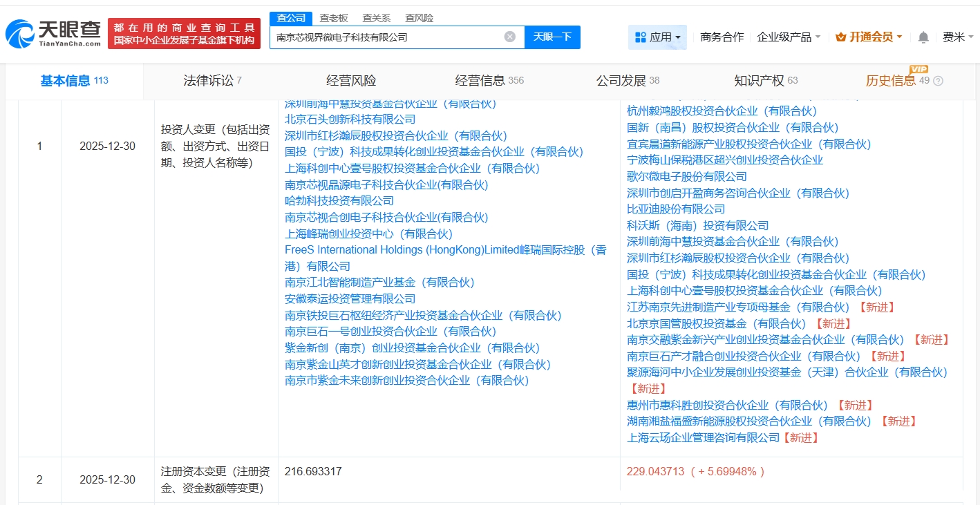
Task: Go to the 知识产权 tab
Action: 765,81
